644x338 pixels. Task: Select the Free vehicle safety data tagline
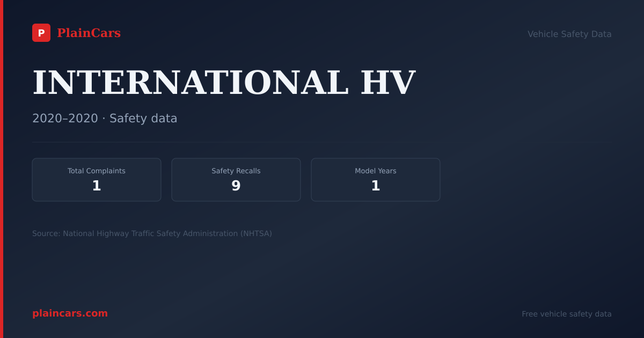click(x=567, y=314)
